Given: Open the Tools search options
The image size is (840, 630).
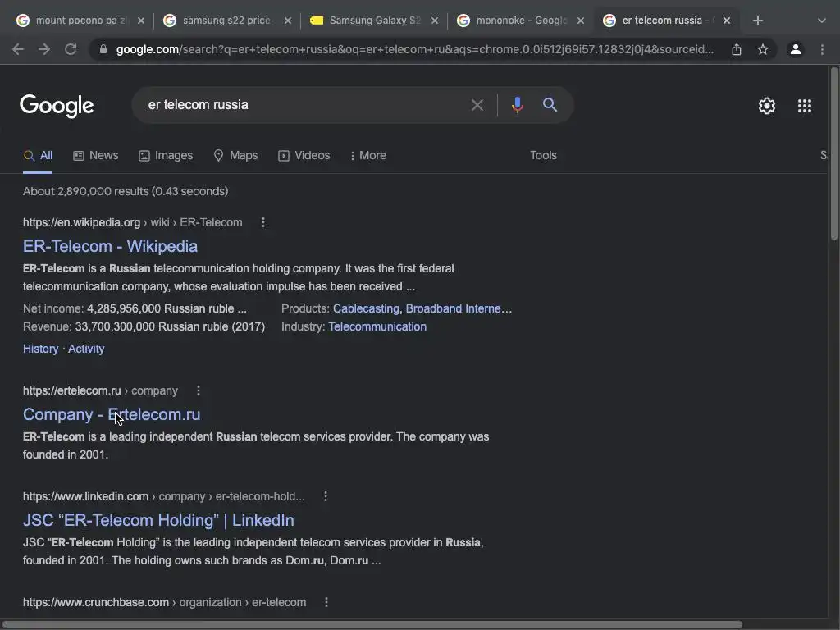Looking at the screenshot, I should 543,155.
